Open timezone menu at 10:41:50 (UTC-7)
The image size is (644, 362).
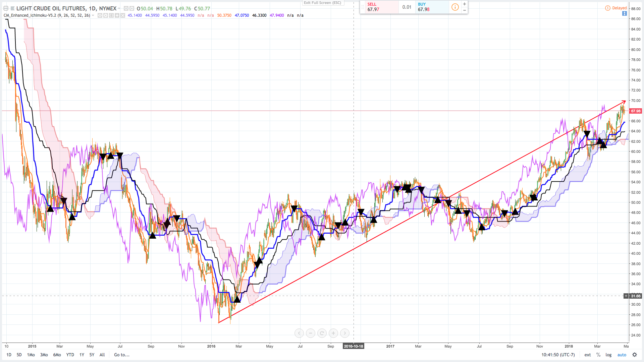[558, 355]
